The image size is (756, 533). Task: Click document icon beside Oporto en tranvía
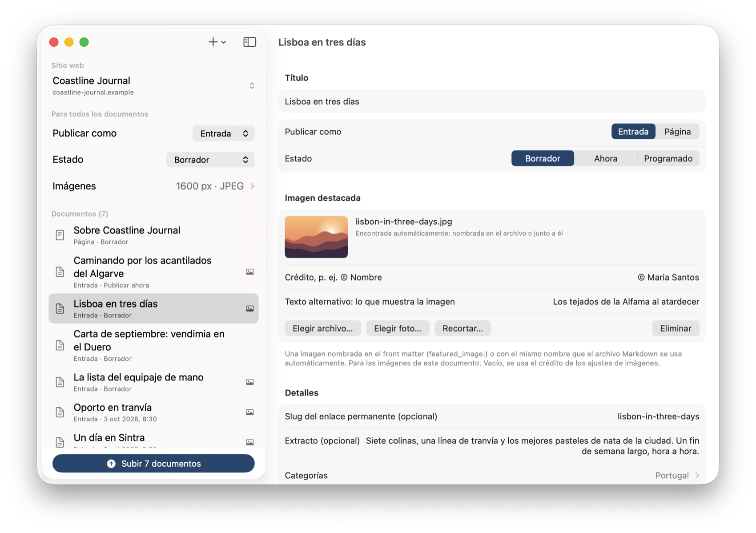tap(60, 412)
